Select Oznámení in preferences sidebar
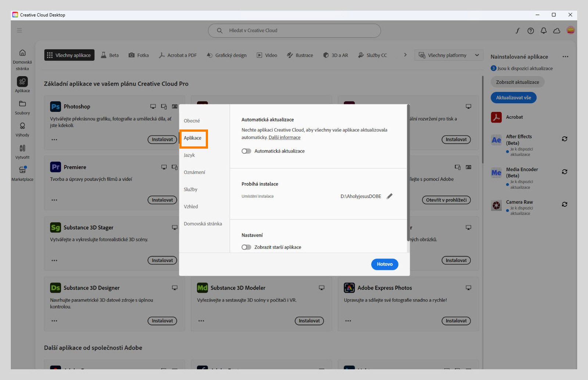This screenshot has width=588, height=380. [194, 172]
